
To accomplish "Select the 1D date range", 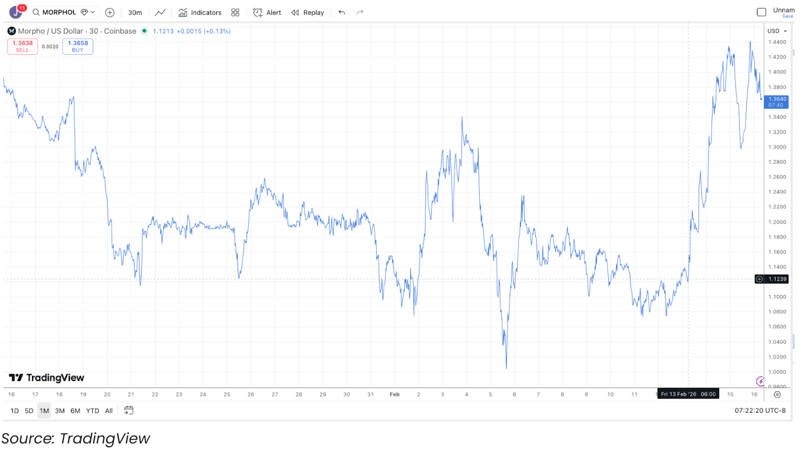I will click(14, 411).
